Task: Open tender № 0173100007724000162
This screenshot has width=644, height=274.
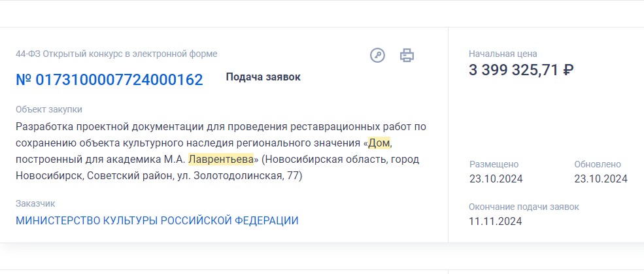Action: (109, 80)
